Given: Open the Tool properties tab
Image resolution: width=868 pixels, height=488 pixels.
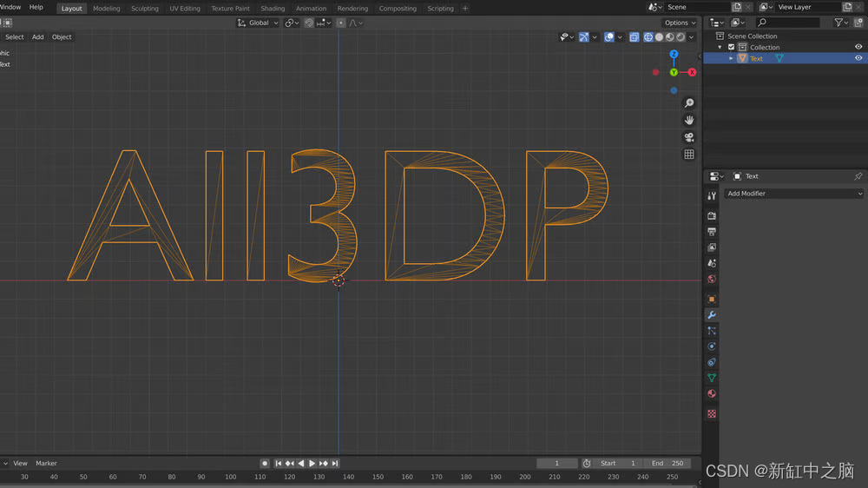Looking at the screenshot, I should [712, 195].
